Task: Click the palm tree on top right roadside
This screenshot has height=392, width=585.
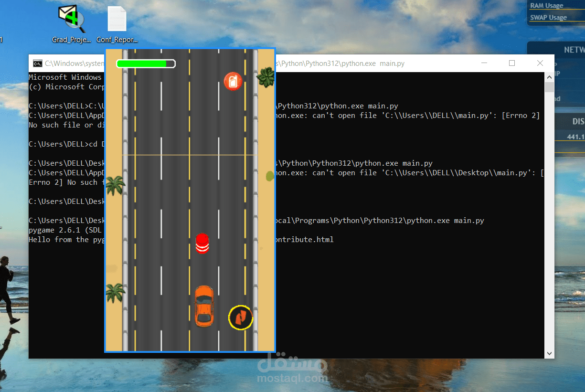Action: tap(266, 77)
